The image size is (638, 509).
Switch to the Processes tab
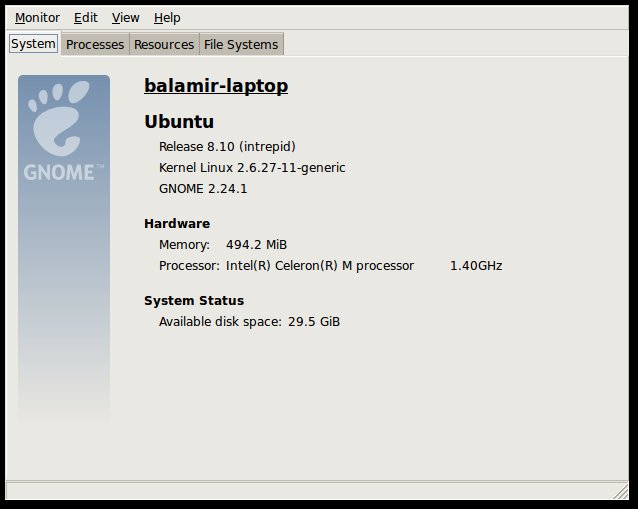[x=95, y=44]
